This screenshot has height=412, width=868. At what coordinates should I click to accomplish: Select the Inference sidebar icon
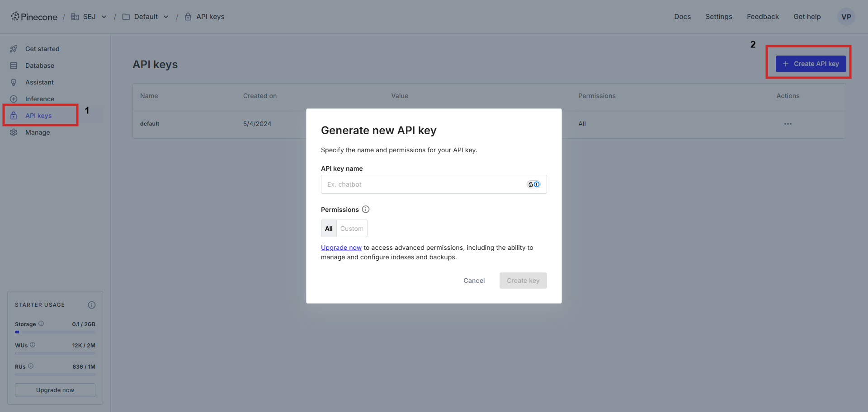pos(14,98)
